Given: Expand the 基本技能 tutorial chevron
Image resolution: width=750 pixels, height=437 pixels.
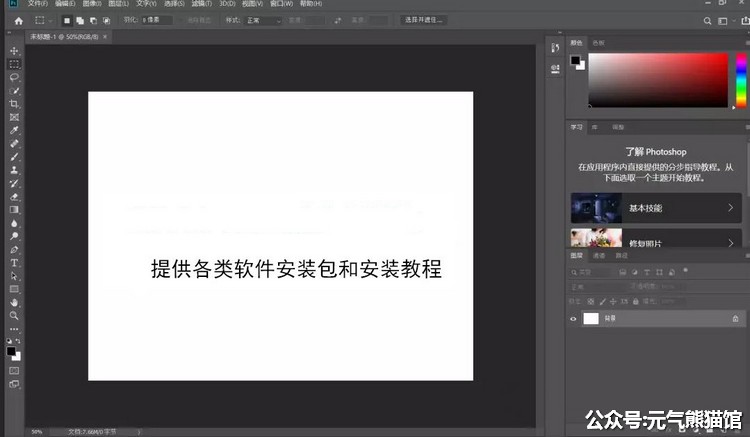Looking at the screenshot, I should pos(731,208).
